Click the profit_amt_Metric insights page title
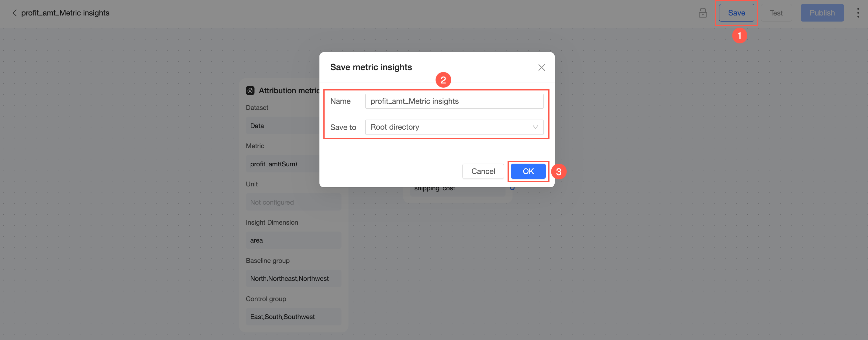Screen dimensions: 868x340 (x=65, y=13)
